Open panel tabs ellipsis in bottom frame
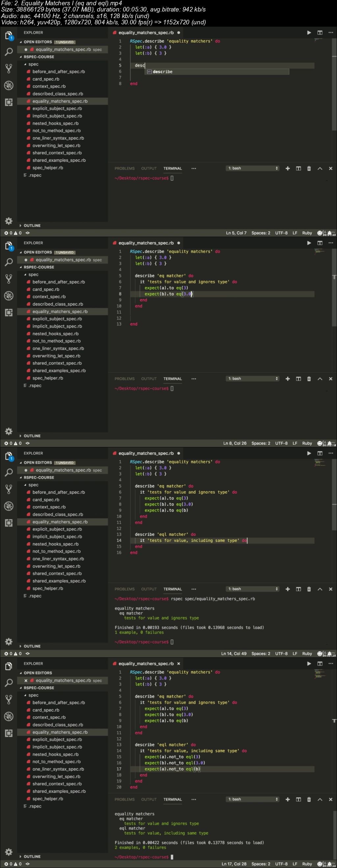Screen dimensions: 337x868 (x=194, y=799)
